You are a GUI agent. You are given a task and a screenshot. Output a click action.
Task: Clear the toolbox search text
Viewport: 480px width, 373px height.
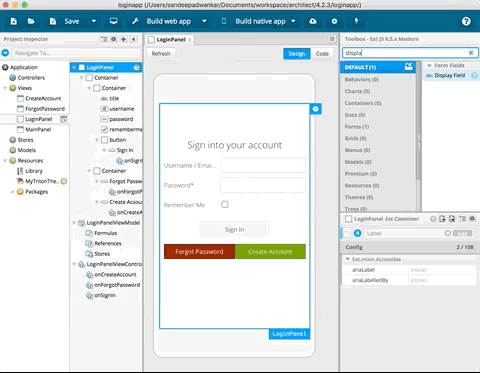point(471,53)
